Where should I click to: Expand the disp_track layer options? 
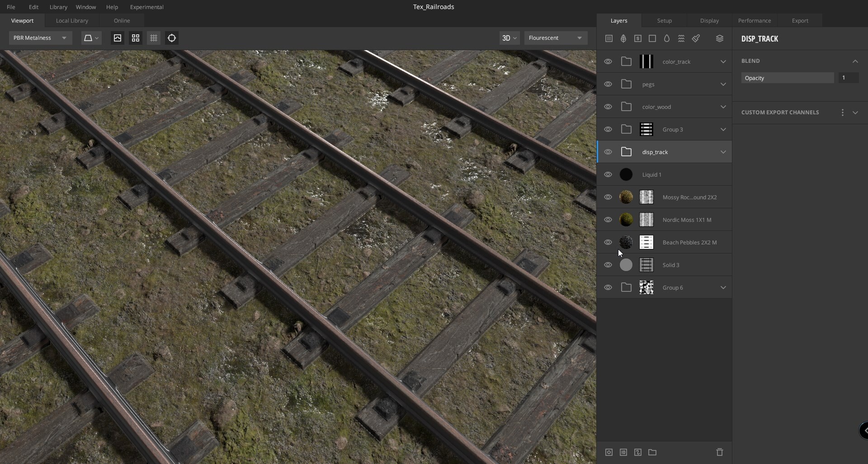(x=723, y=152)
